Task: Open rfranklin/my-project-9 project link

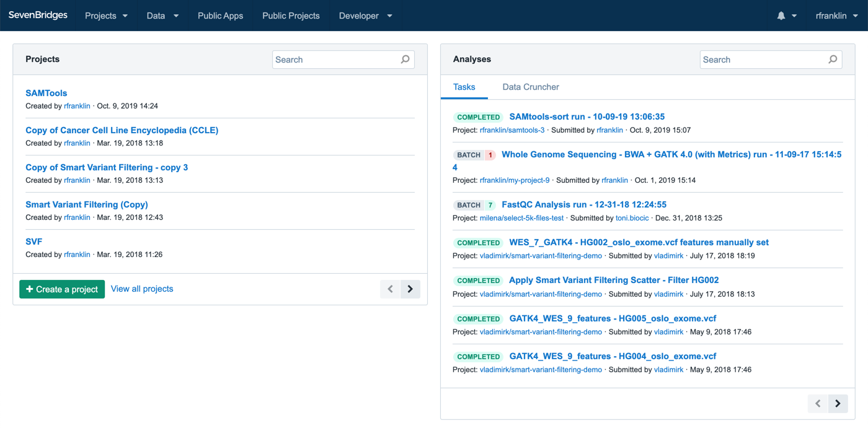Action: click(x=515, y=180)
